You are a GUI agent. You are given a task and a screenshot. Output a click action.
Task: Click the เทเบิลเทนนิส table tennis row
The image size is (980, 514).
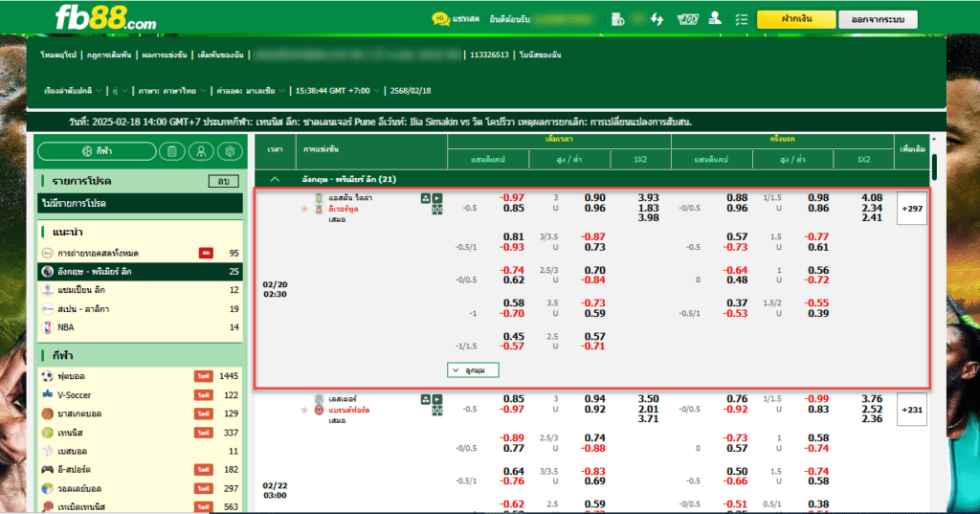point(140,506)
